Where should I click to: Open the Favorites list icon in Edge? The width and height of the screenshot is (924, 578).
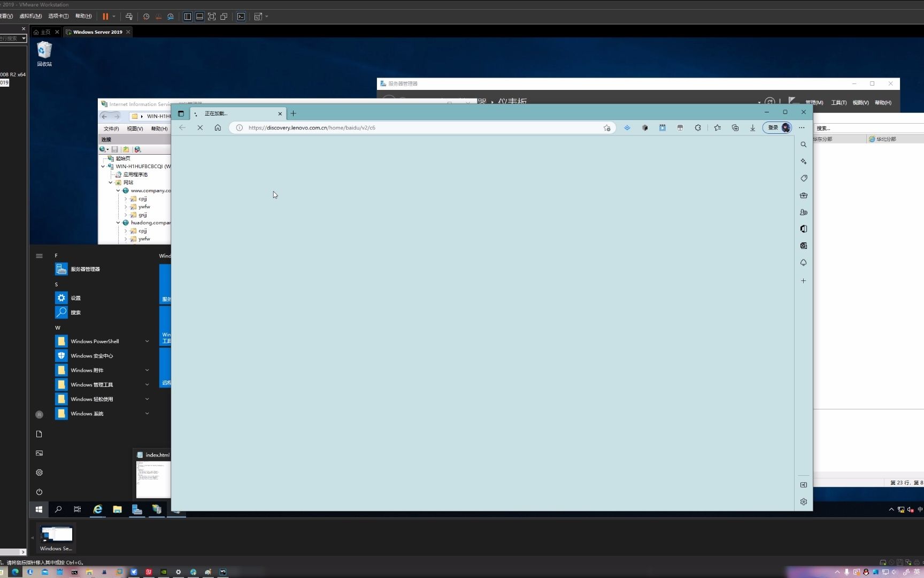(718, 128)
